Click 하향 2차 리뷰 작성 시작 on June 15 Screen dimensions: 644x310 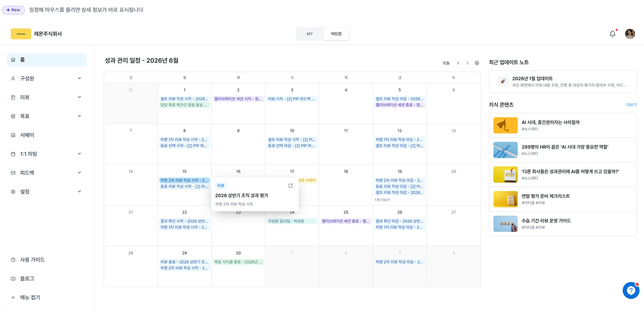[x=184, y=180]
